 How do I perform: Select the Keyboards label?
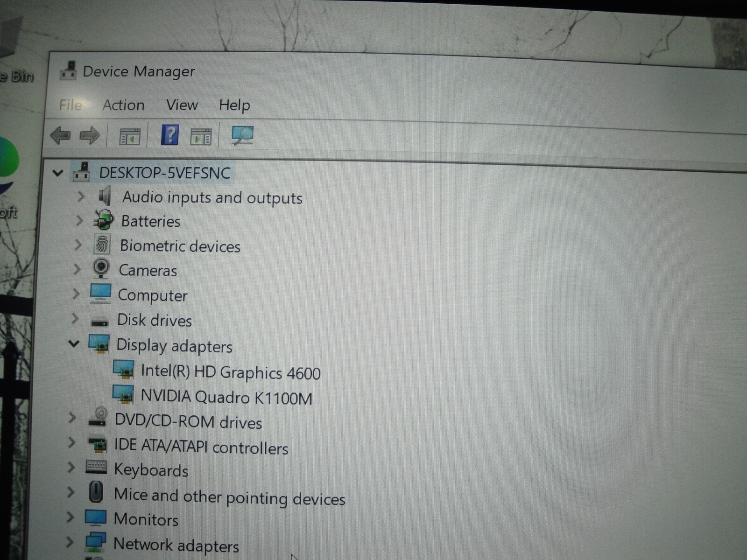(151, 470)
